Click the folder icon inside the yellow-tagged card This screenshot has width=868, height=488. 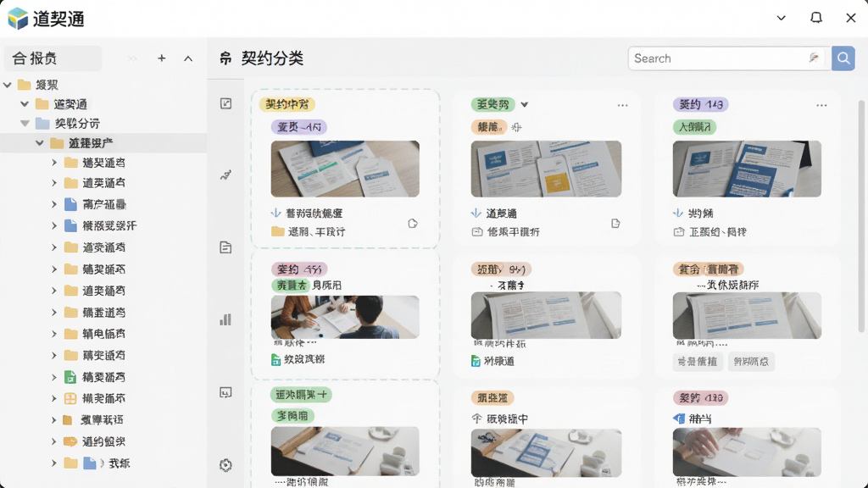point(278,232)
